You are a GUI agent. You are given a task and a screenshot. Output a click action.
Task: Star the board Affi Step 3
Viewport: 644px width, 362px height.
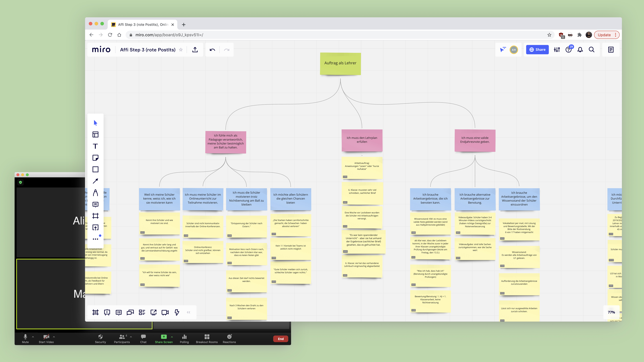181,50
